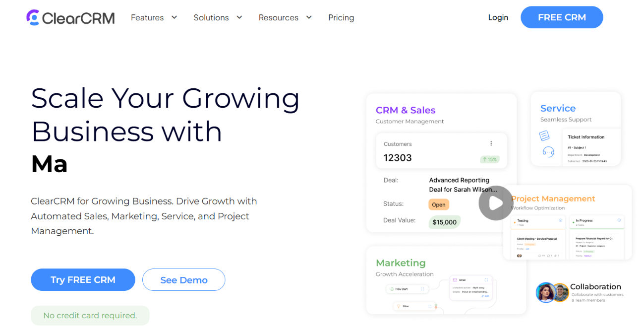Open settings icon on the In Progress column

[619, 220]
